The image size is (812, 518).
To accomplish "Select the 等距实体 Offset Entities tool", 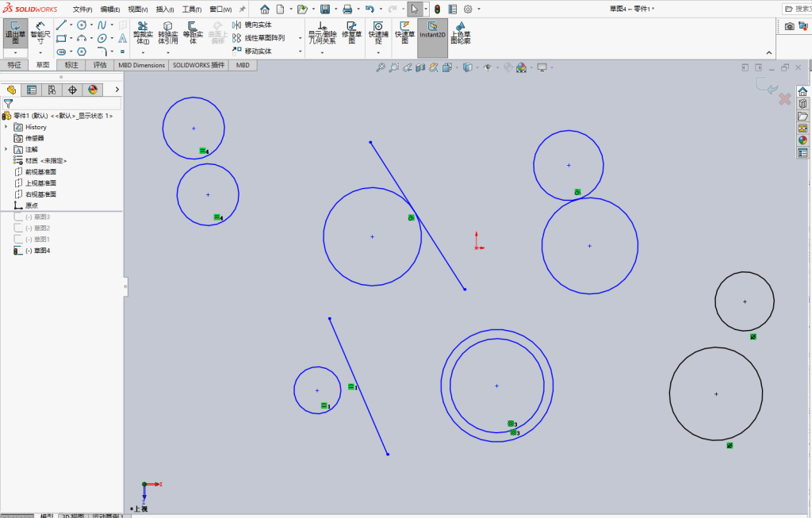I will point(193,33).
